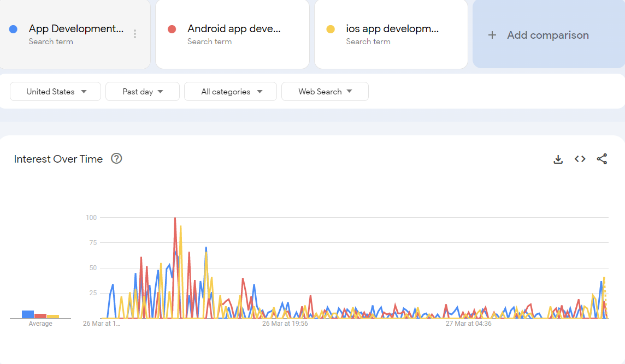Click the 50 y-axis label
Screen dimensions: 625x364
(x=93, y=267)
